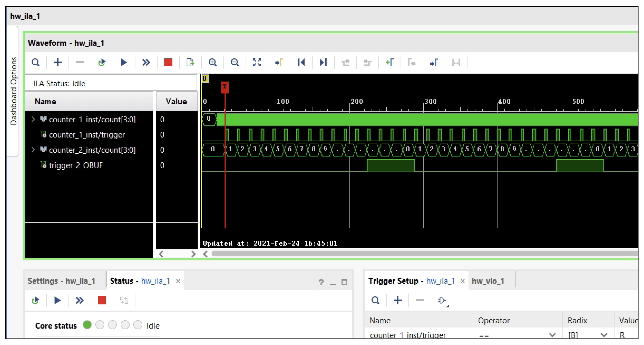Click the Zoom Fit icon

point(257,62)
